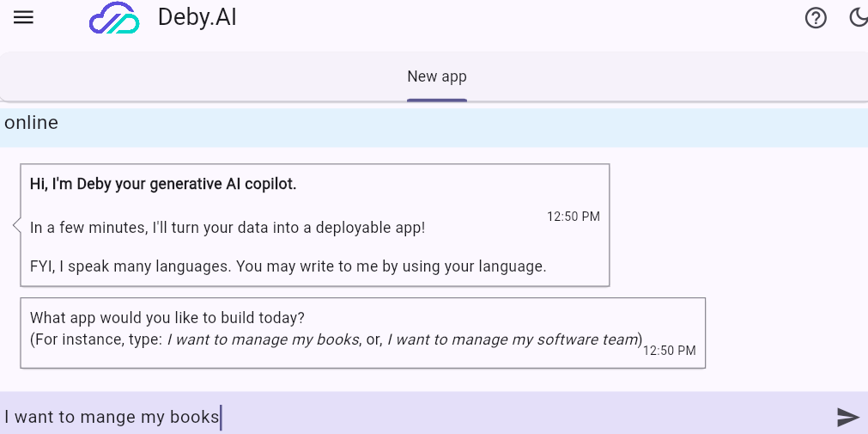Send the message with arrow icon
This screenshot has width=868, height=434.
pyautogui.click(x=847, y=417)
